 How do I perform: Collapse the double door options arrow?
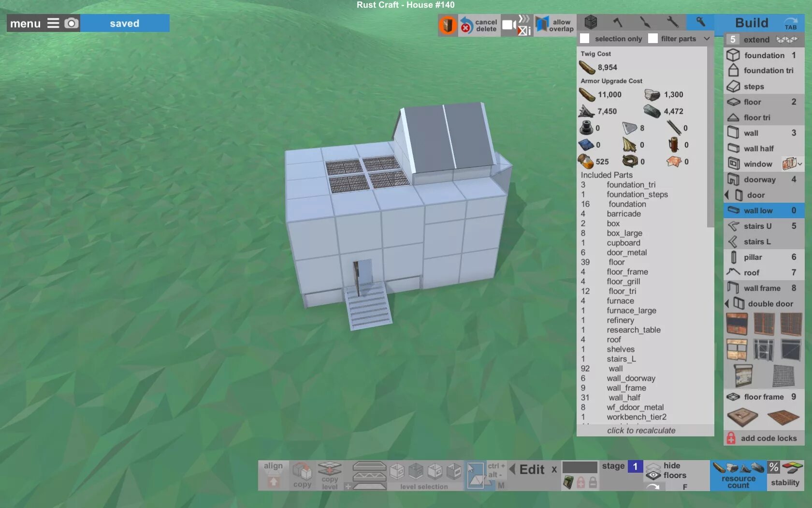[726, 304]
